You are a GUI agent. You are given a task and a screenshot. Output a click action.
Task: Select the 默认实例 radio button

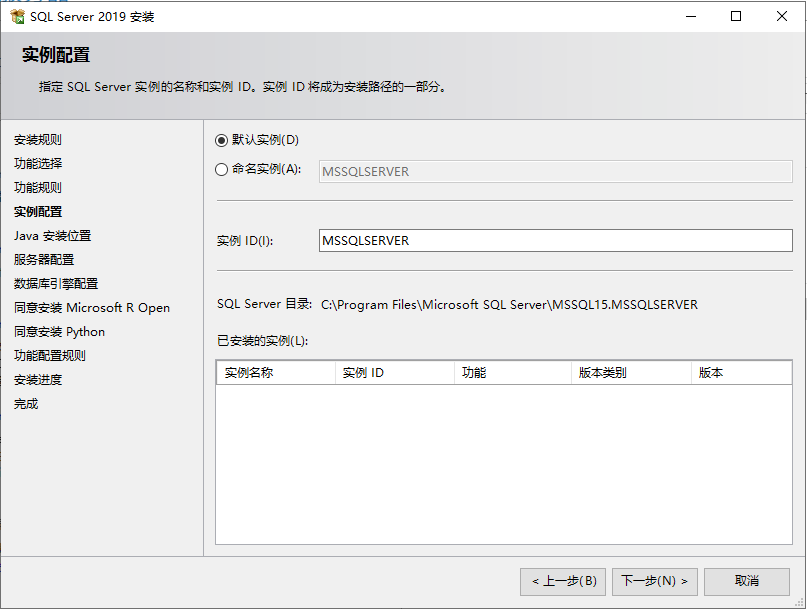pos(222,140)
